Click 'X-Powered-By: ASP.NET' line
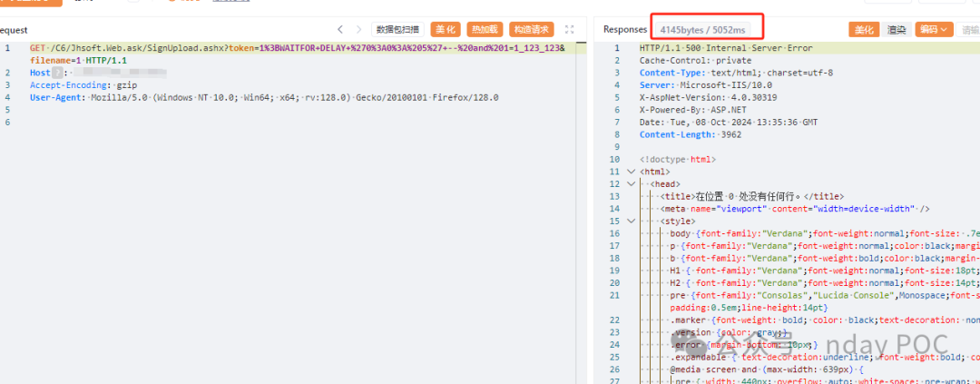 coord(691,110)
